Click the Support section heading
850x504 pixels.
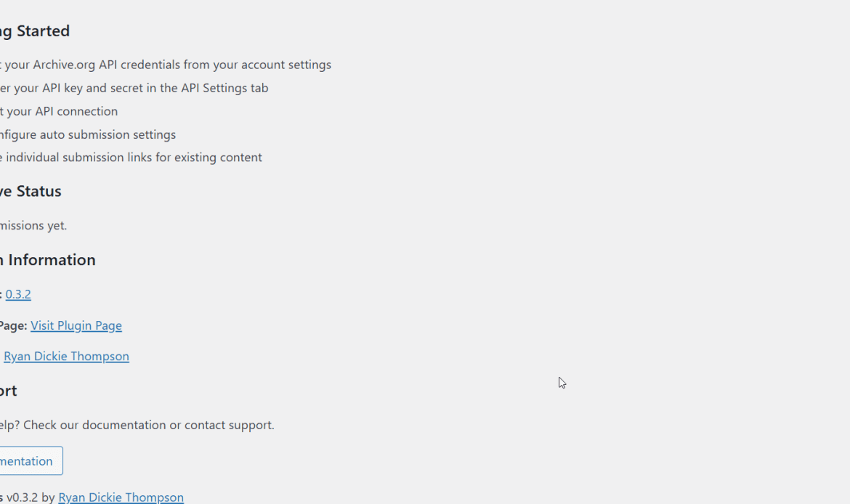9,390
